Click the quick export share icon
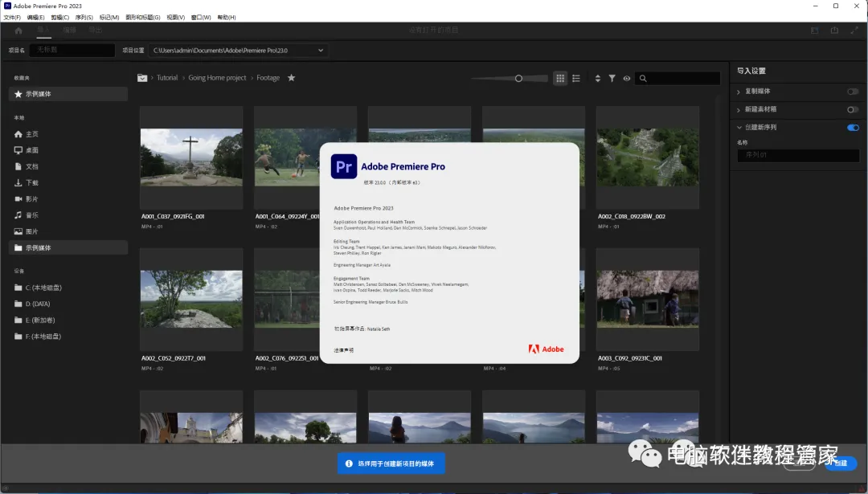The height and width of the screenshot is (494, 868). 834,31
